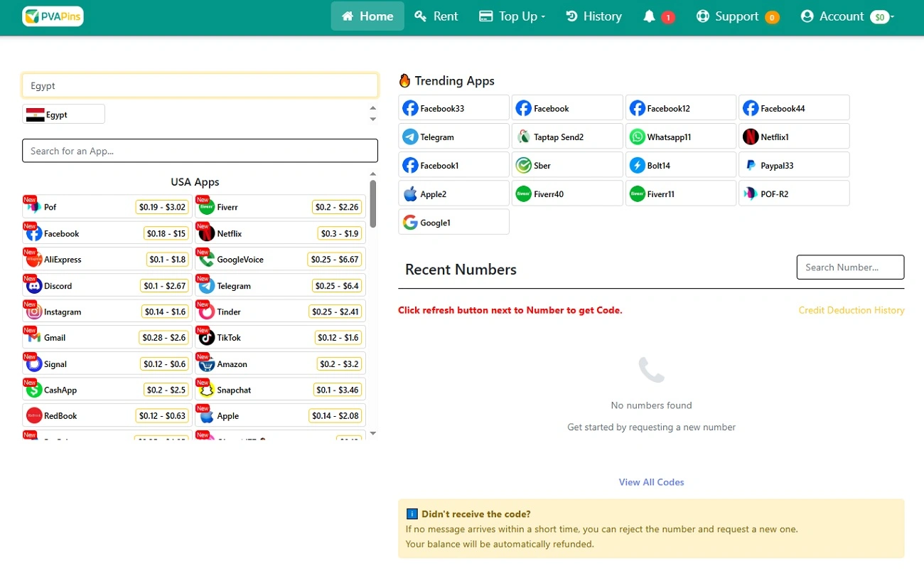This screenshot has width=924, height=569.
Task: Select Fiverr11 trending app
Action: click(x=681, y=193)
